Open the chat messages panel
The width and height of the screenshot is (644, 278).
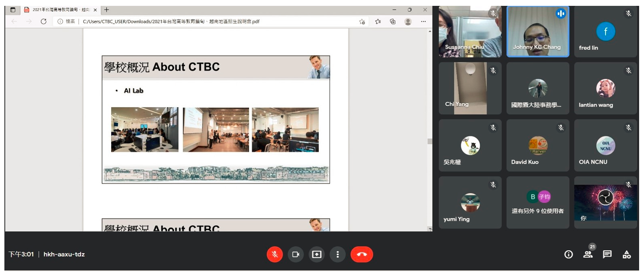click(607, 254)
